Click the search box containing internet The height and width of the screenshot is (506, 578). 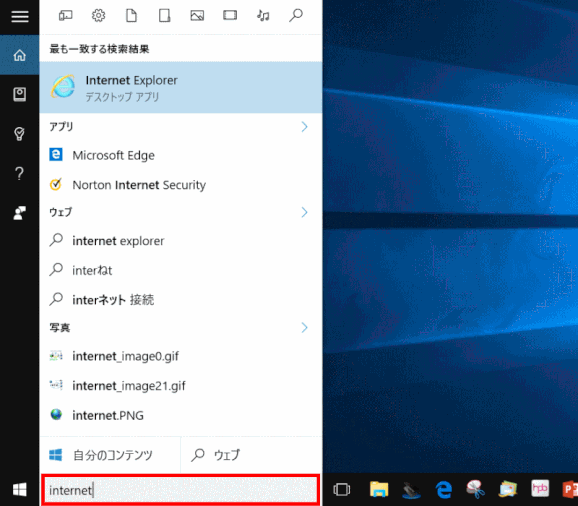point(181,490)
